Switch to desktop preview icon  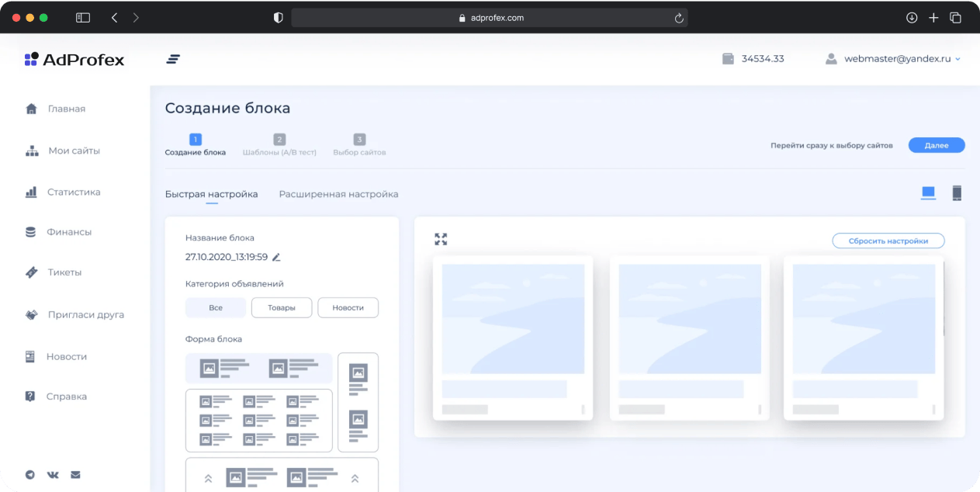tap(928, 193)
